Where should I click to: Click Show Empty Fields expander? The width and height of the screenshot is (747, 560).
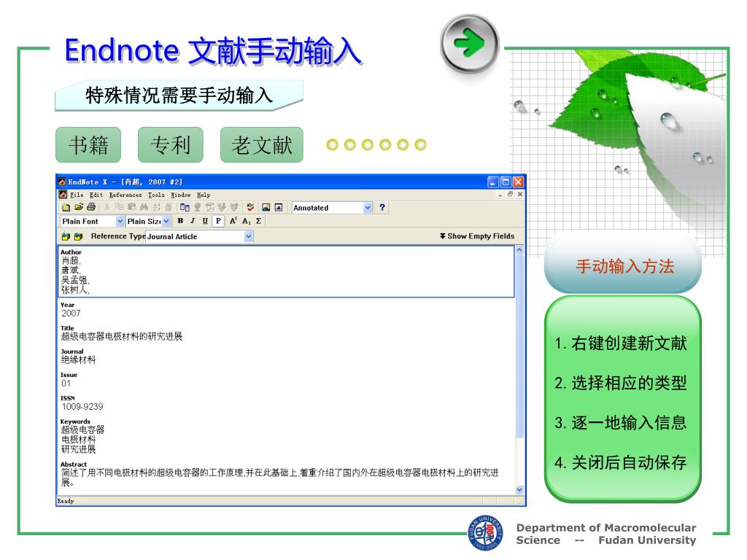pyautogui.click(x=477, y=236)
